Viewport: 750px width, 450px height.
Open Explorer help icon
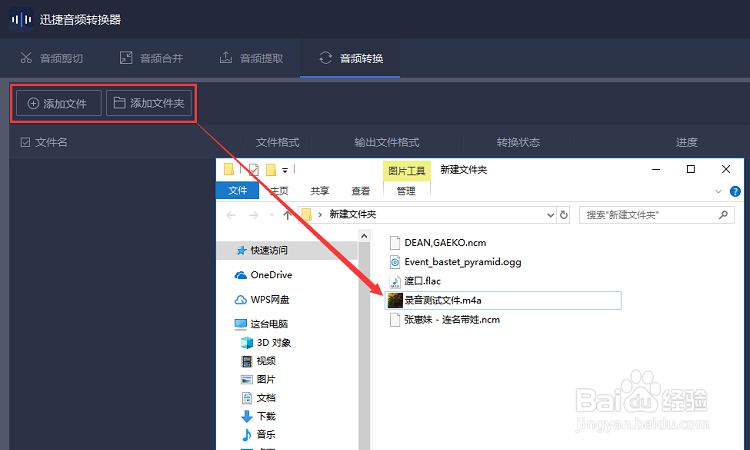[x=735, y=191]
